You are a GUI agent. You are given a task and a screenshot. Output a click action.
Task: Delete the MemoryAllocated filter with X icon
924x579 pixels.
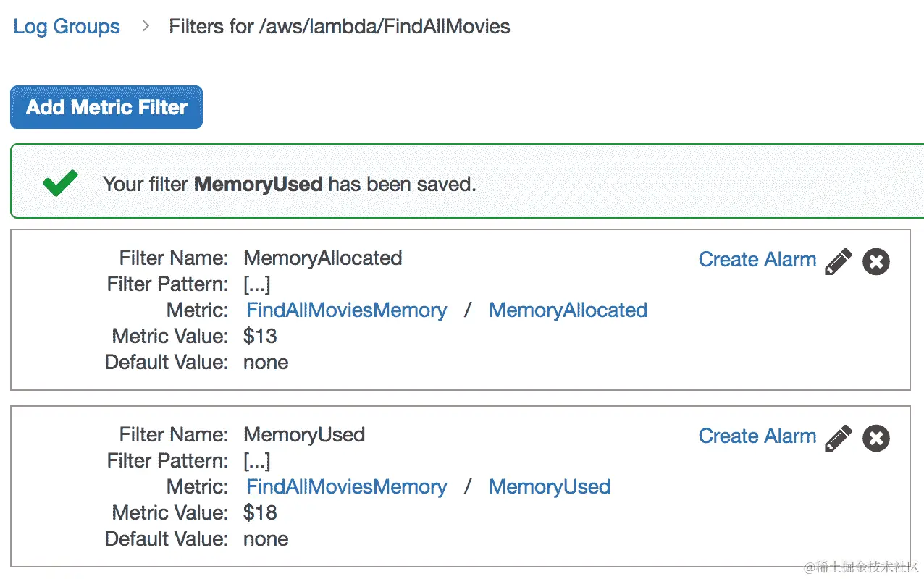(x=876, y=261)
